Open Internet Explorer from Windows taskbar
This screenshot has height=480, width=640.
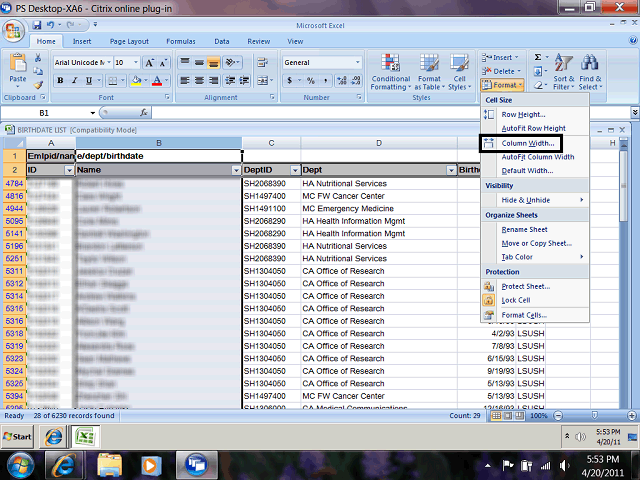click(68, 463)
